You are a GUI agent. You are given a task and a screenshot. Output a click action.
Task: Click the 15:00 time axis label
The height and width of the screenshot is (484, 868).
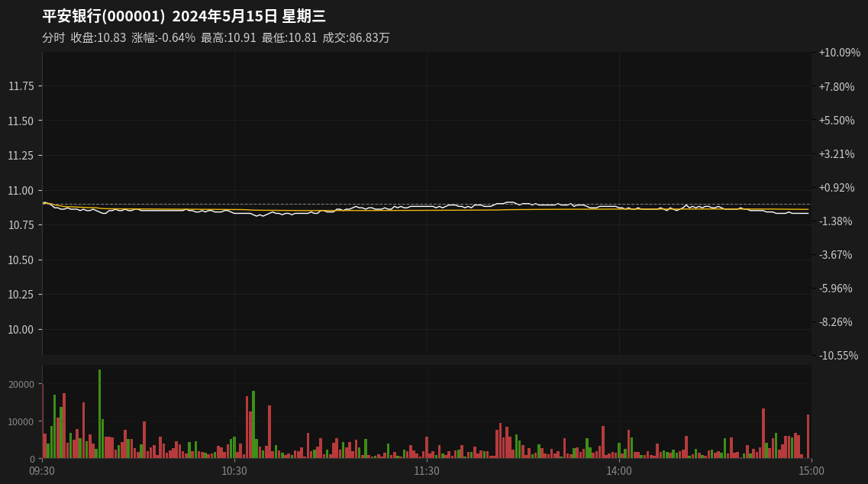[811, 471]
